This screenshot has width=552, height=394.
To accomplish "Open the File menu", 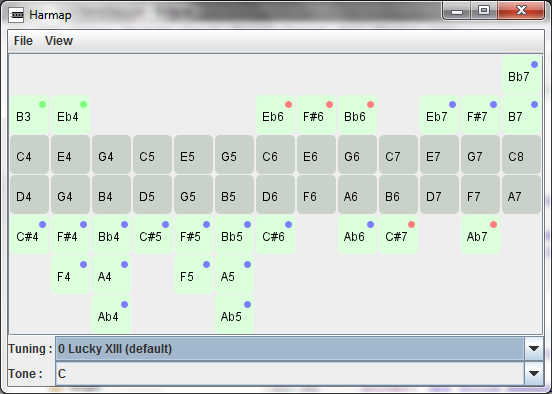I will [23, 41].
